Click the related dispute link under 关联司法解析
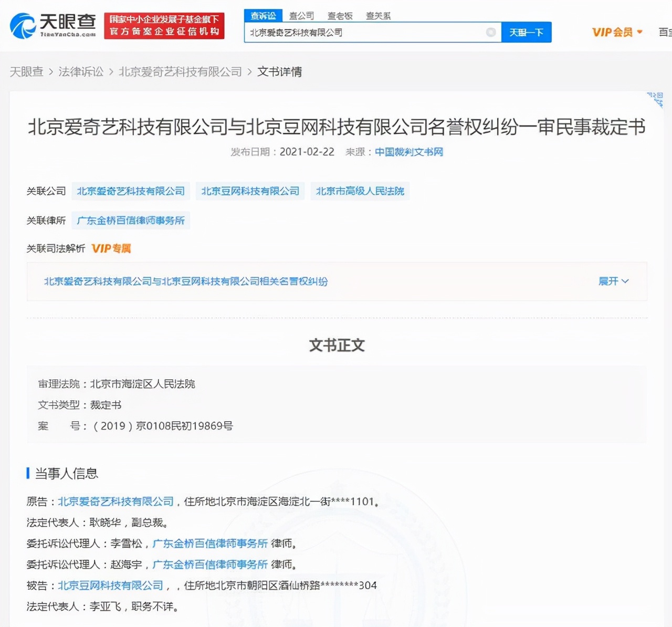Screen dimensions: 672x627 [x=185, y=281]
